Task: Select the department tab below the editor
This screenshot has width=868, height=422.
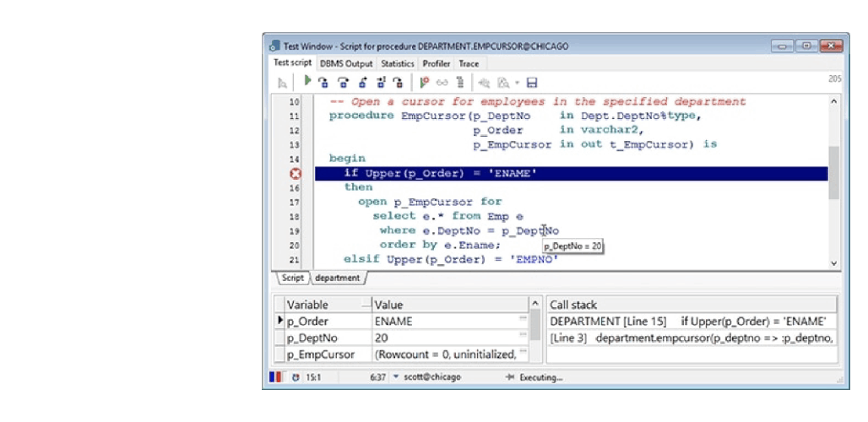Action: (337, 278)
